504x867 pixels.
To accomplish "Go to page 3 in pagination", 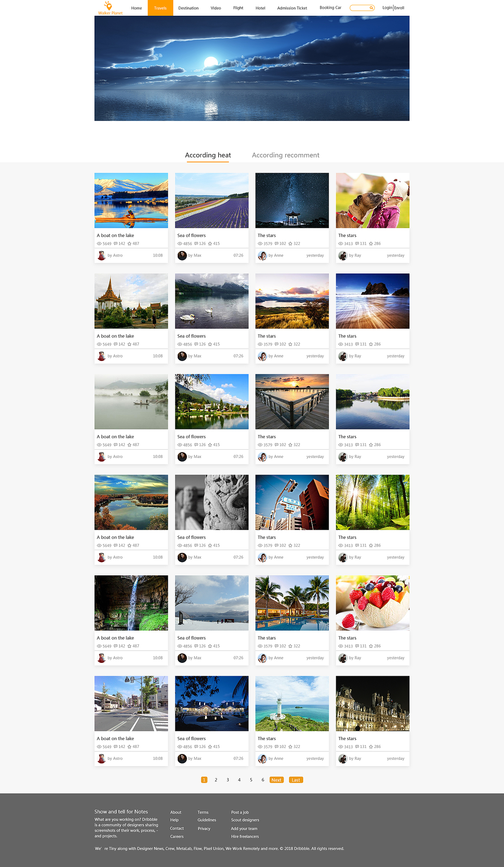I will pos(228,780).
